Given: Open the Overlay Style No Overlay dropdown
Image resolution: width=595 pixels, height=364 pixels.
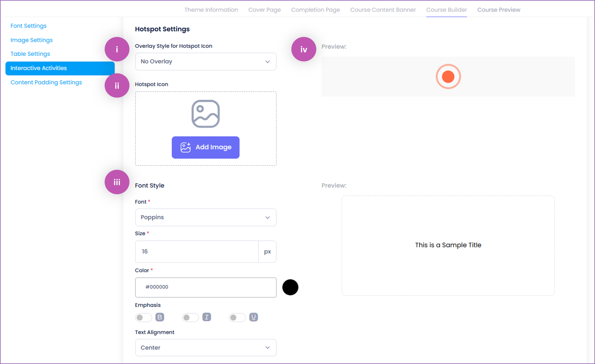Looking at the screenshot, I should [x=205, y=62].
